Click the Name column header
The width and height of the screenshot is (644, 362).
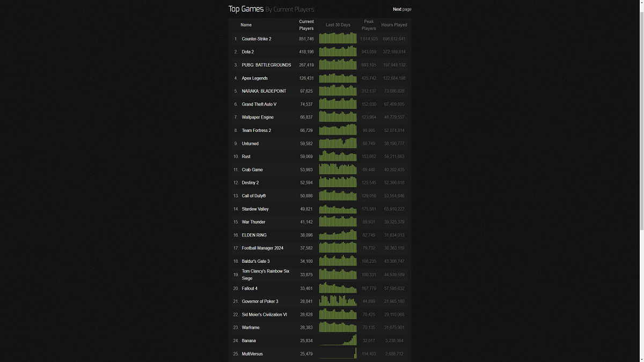coord(246,25)
